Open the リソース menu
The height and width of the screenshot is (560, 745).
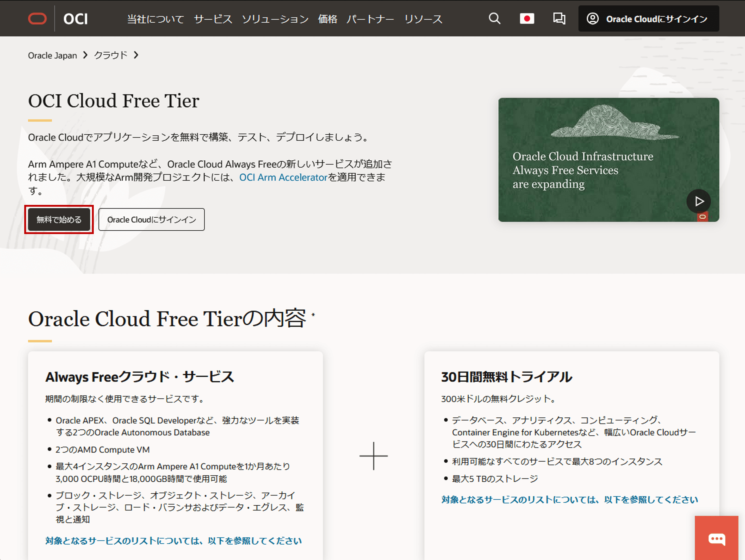423,19
